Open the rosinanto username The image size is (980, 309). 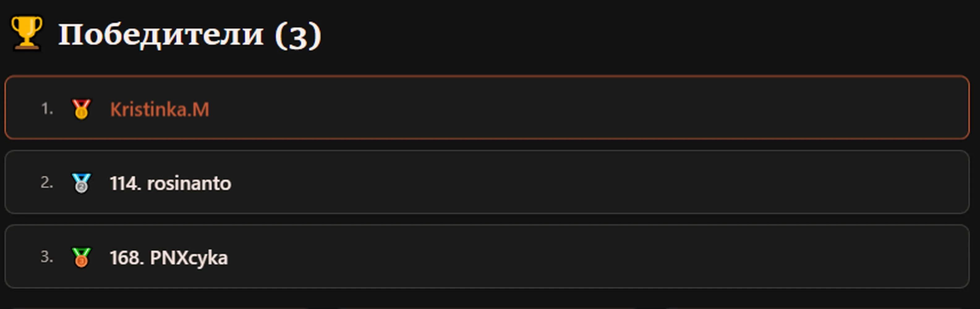189,184
